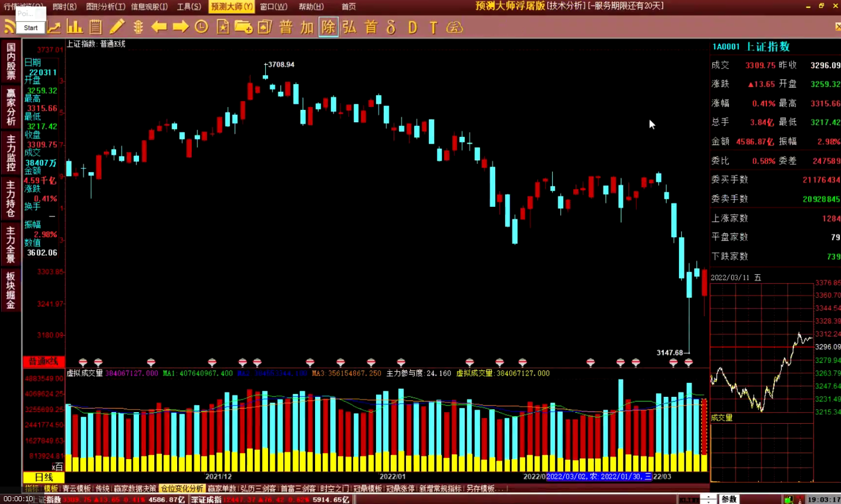Click the clock history icon
This screenshot has width=841, height=504.
201,27
